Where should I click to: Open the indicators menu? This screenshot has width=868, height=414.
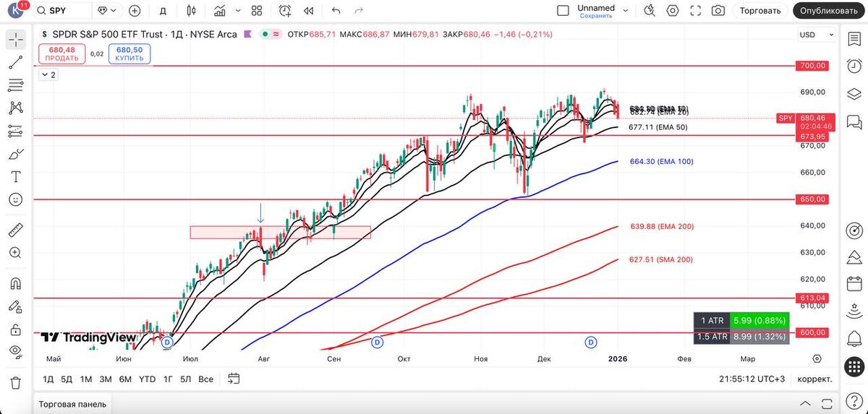pos(221,11)
